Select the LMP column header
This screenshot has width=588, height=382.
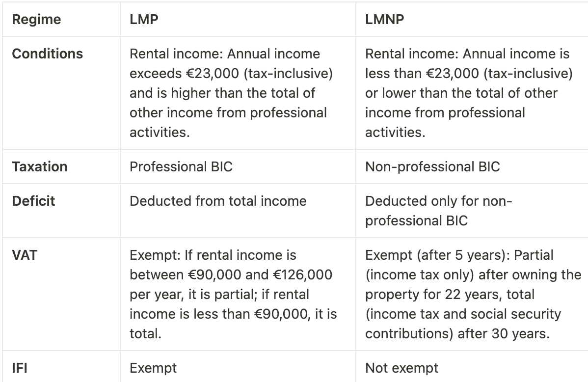tap(238, 19)
